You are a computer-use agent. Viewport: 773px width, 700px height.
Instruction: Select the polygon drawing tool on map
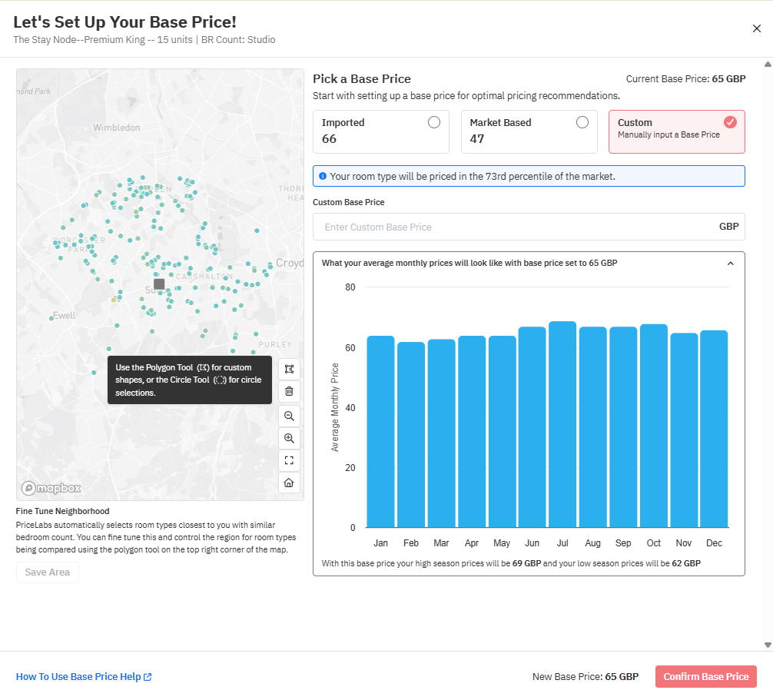tap(289, 369)
